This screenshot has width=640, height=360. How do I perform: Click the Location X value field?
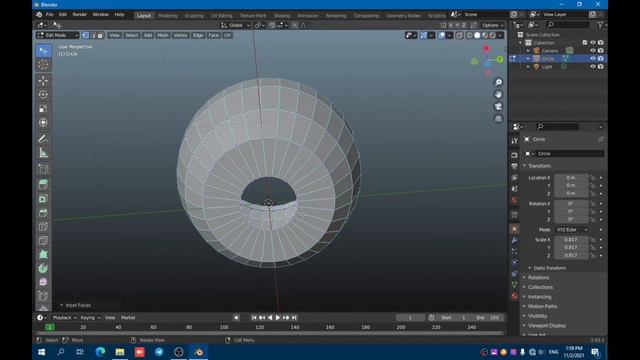(x=571, y=178)
